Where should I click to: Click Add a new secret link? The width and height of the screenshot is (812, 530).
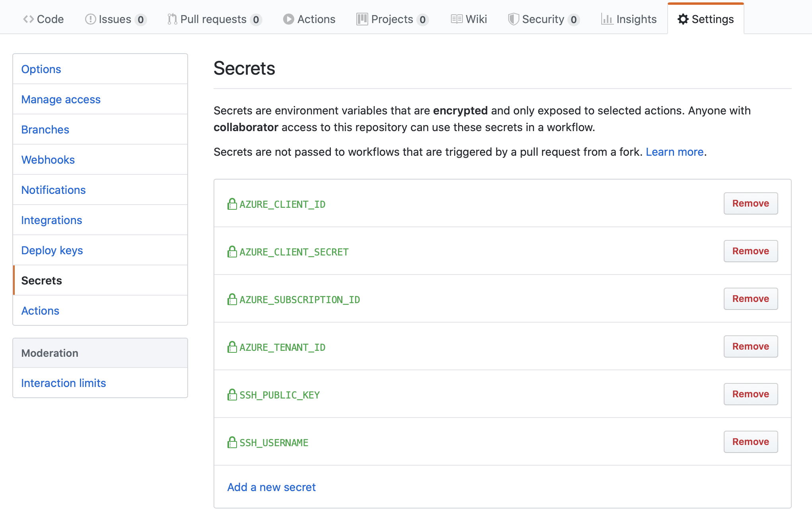[272, 487]
